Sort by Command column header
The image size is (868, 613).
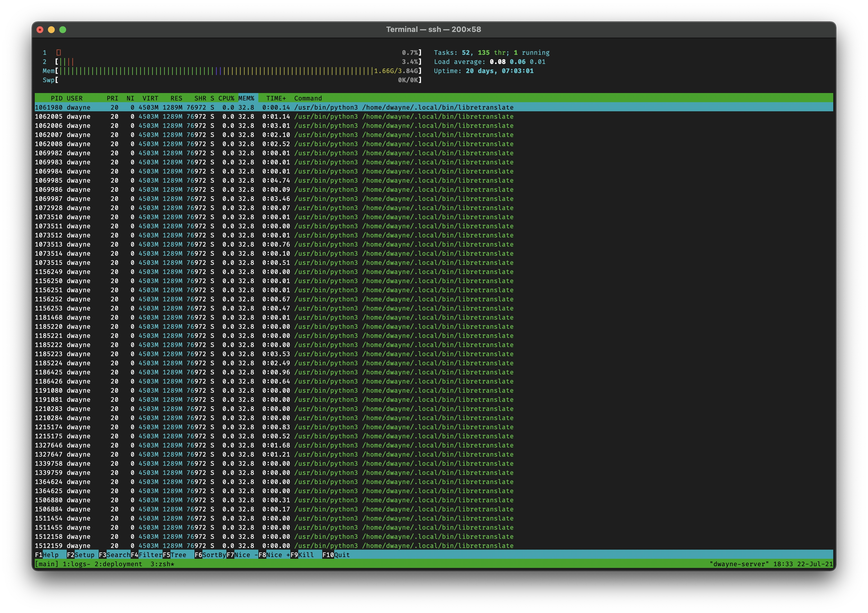click(308, 98)
